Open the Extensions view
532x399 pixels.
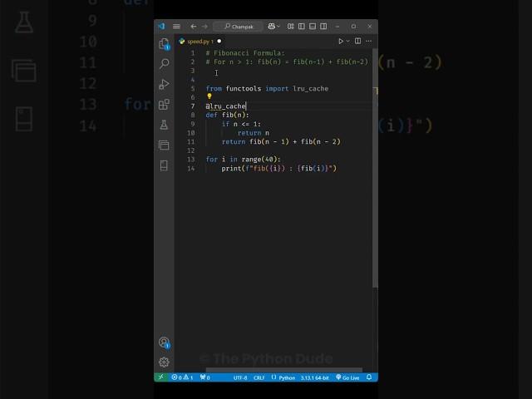pos(165,105)
